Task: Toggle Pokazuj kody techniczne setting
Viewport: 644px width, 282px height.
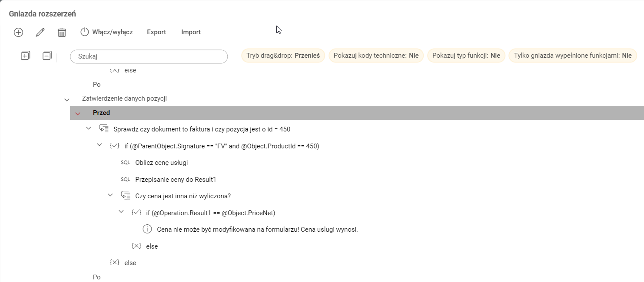Action: click(x=376, y=56)
